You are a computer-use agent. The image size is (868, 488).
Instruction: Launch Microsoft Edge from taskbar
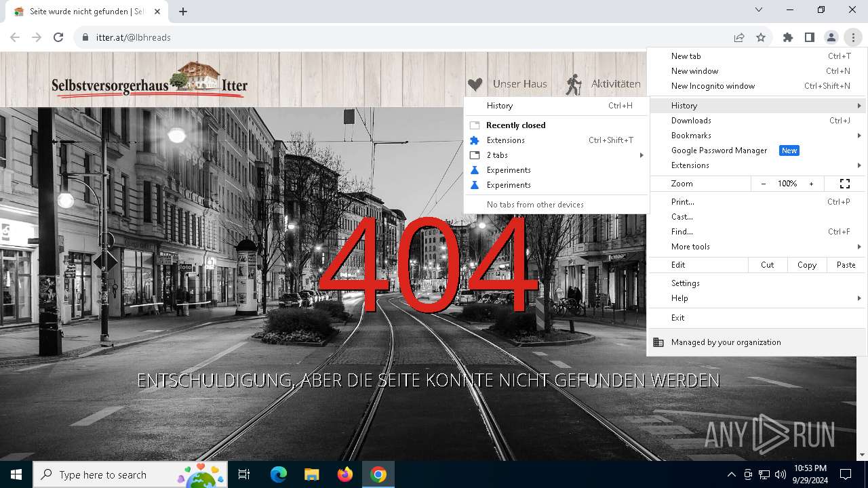(x=279, y=474)
